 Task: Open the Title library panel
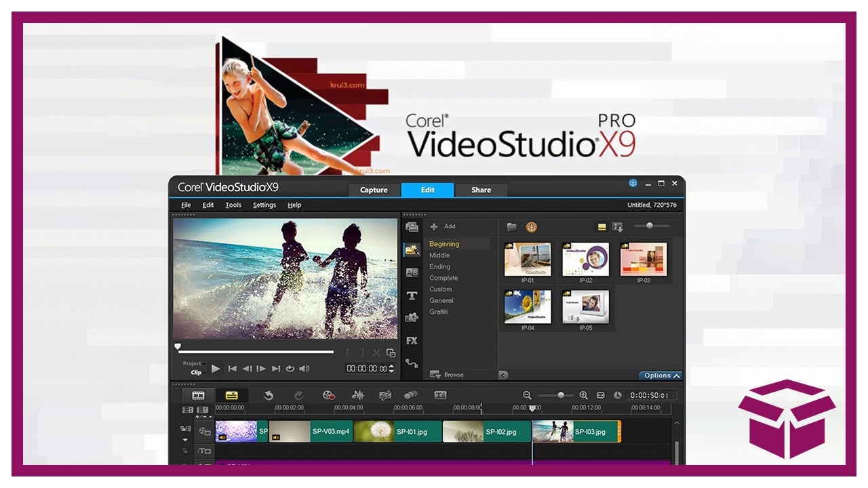point(412,296)
